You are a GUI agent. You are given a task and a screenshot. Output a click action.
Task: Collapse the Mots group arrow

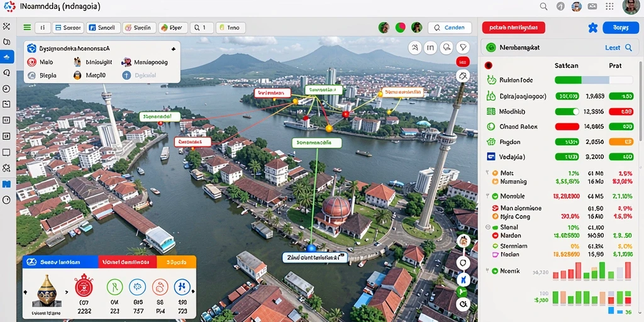487,173
